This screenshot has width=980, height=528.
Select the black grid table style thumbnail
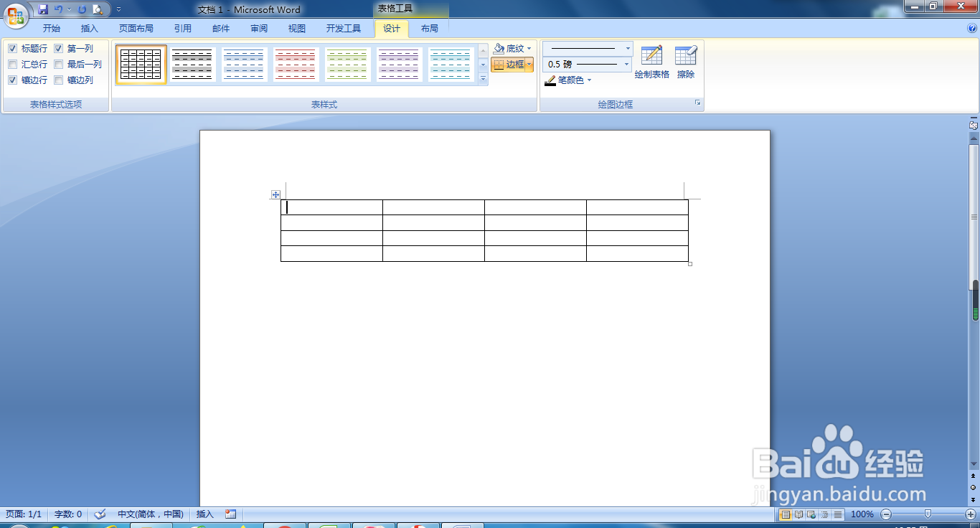point(141,65)
